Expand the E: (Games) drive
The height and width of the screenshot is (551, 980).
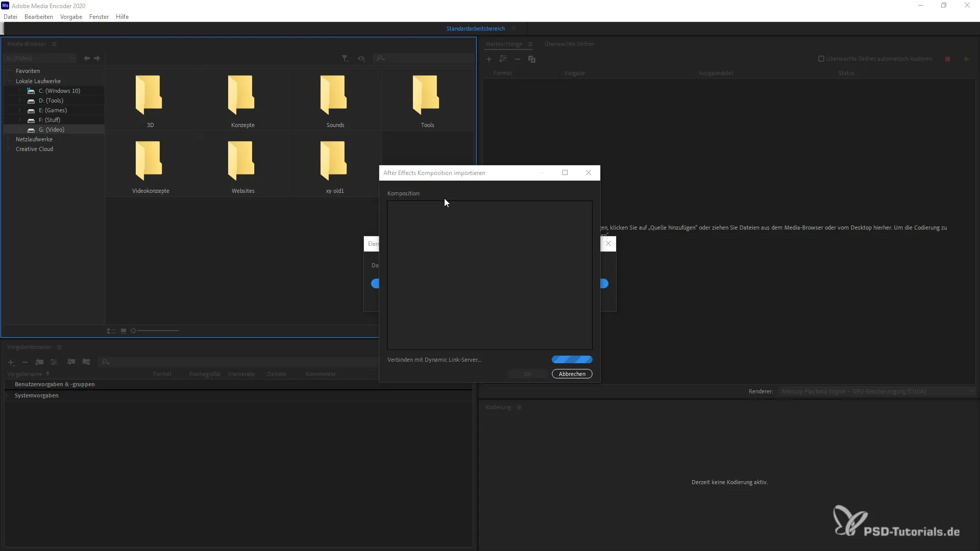pos(19,110)
